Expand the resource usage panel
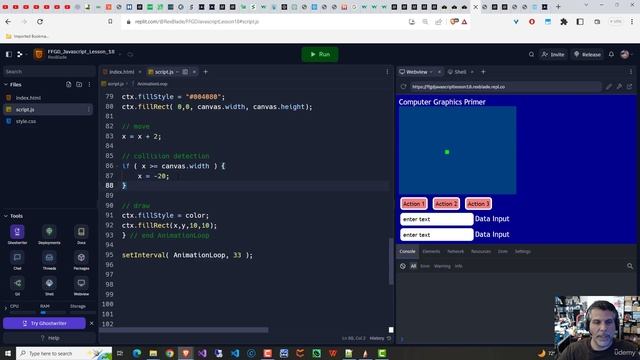Screen dimensions: 640x360 6,307
